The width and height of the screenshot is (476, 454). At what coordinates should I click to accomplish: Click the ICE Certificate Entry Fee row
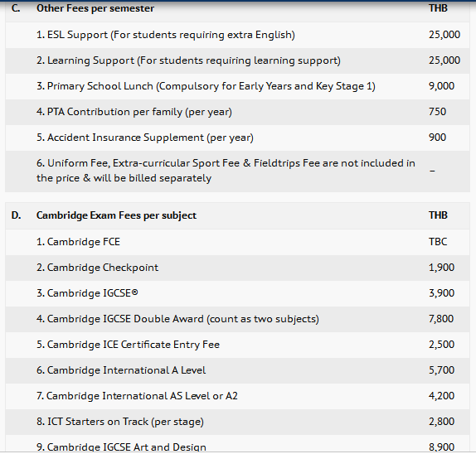237,345
